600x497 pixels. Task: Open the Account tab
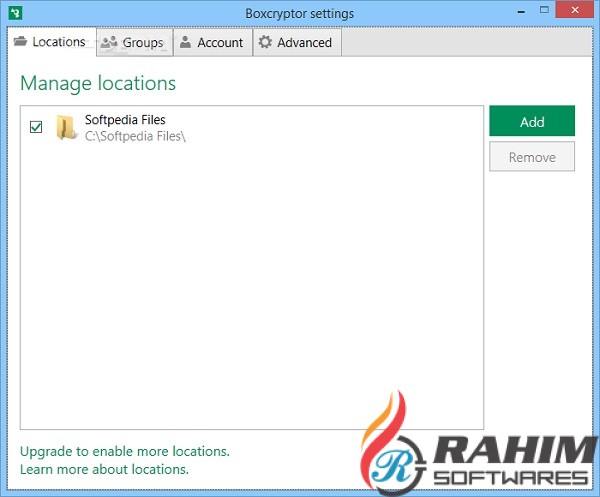[x=213, y=42]
